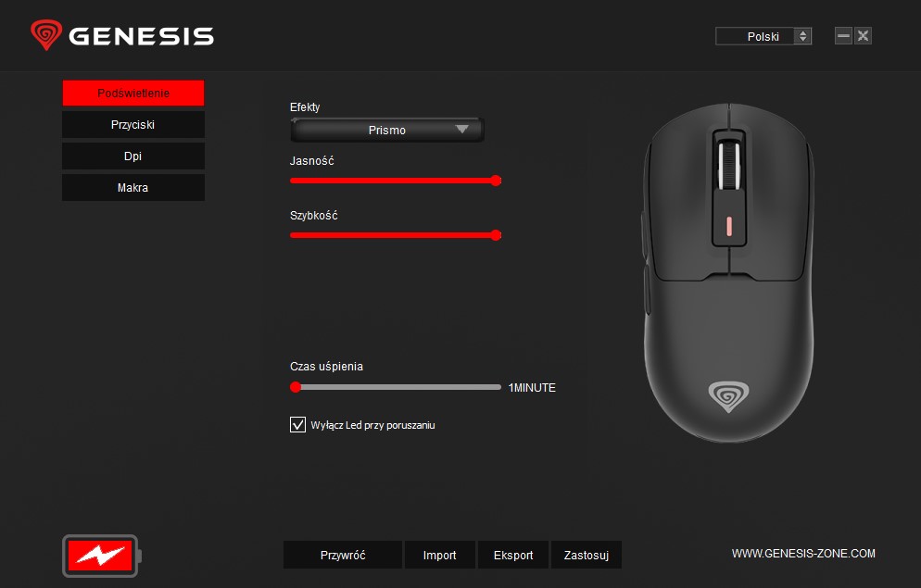This screenshot has width=921, height=588.
Task: Minimize the Genesis window
Action: click(x=843, y=36)
